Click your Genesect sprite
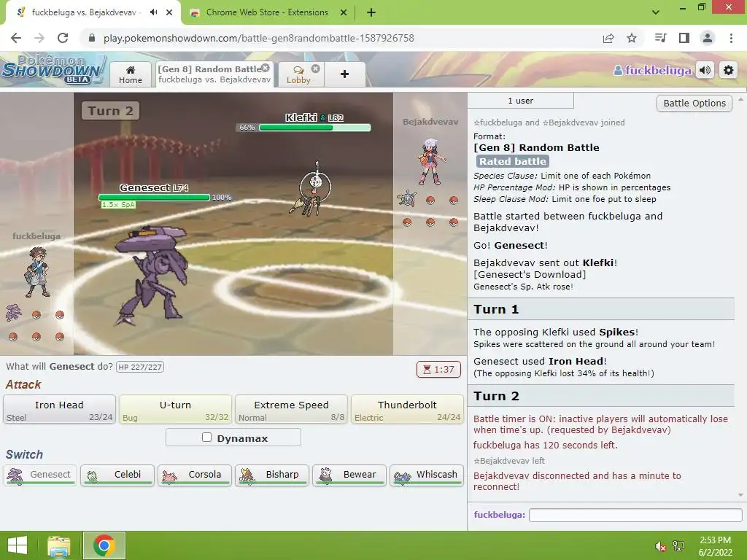This screenshot has height=560, width=747. 150,275
